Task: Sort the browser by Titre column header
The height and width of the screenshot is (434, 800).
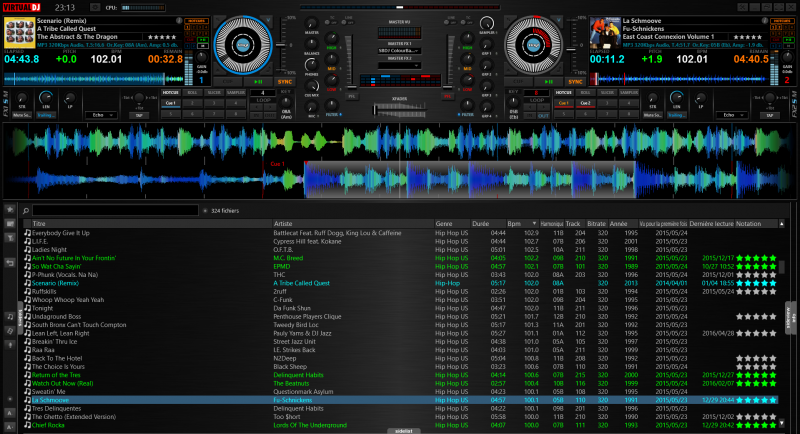Action: click(x=151, y=223)
